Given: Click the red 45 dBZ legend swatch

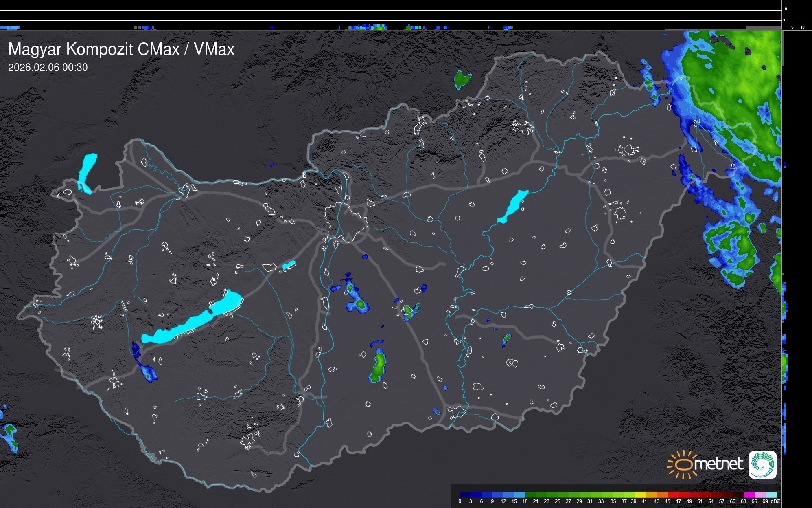Looking at the screenshot, I should click(673, 495).
